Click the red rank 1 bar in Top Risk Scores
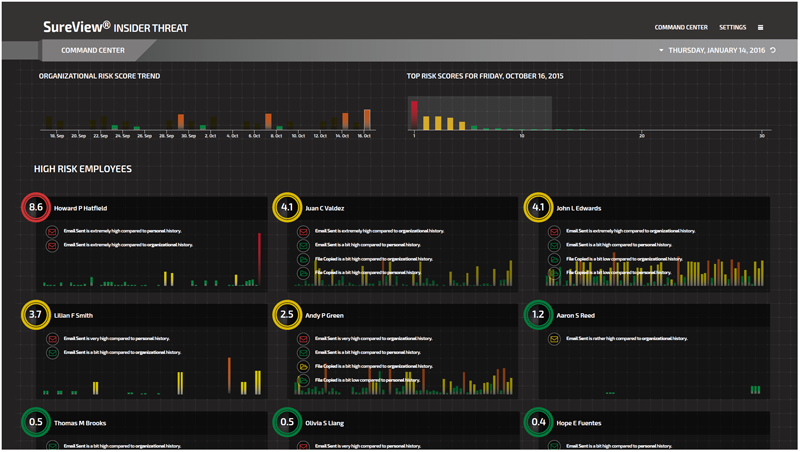 click(414, 115)
